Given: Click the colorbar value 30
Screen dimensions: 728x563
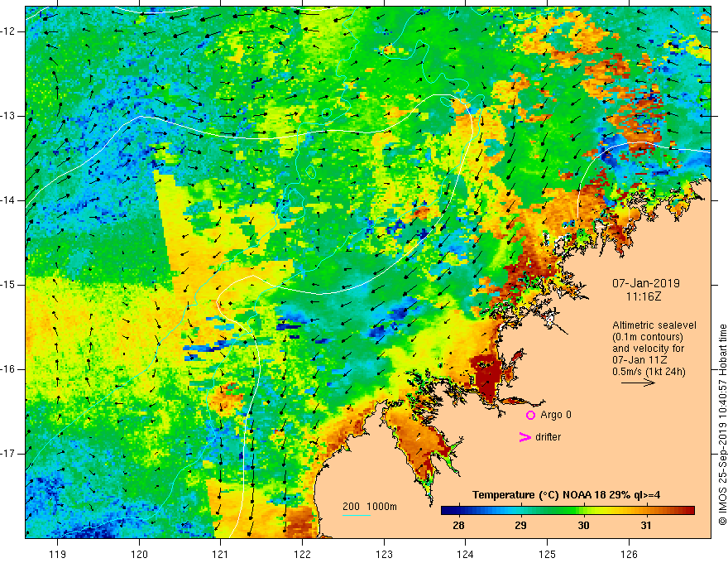Looking at the screenshot, I should [583, 526].
